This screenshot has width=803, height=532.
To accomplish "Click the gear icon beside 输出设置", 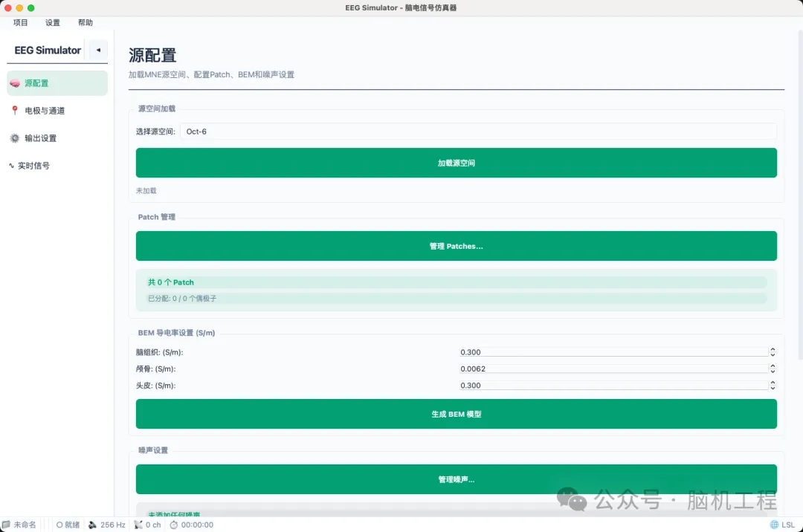I will [x=15, y=138].
